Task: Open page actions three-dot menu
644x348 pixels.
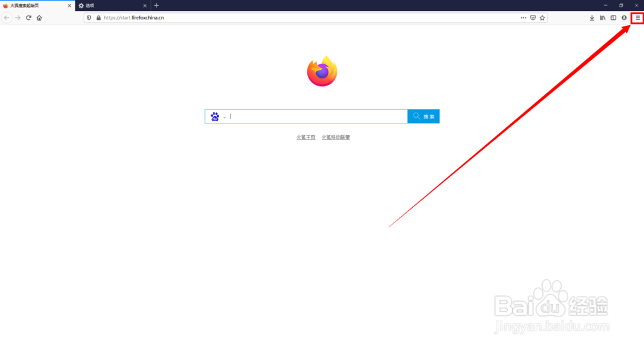Action: (523, 17)
